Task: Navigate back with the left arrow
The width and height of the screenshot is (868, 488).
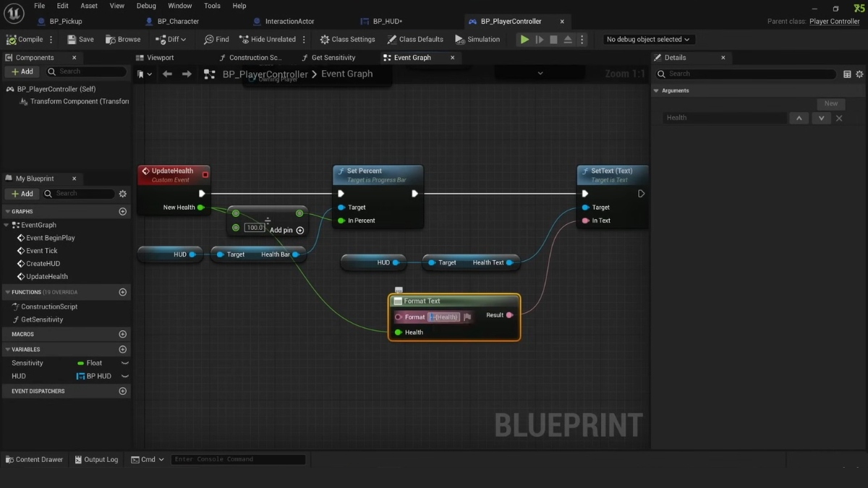Action: click(167, 74)
